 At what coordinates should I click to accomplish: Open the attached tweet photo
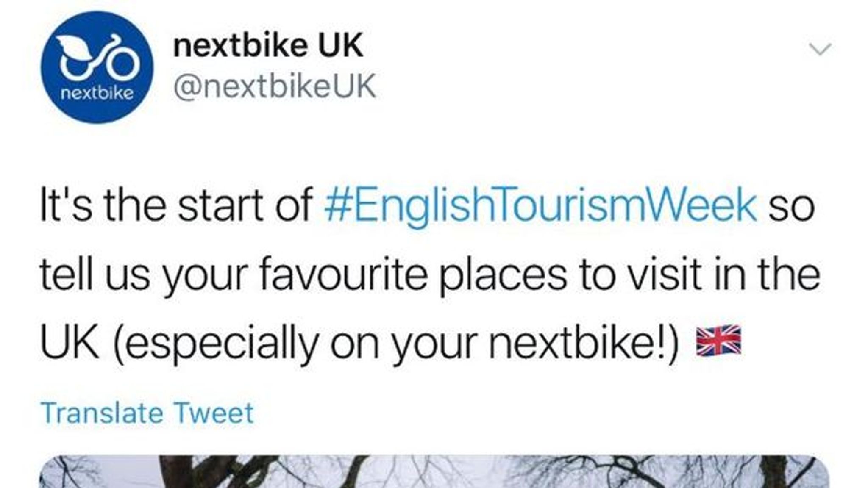(434, 472)
